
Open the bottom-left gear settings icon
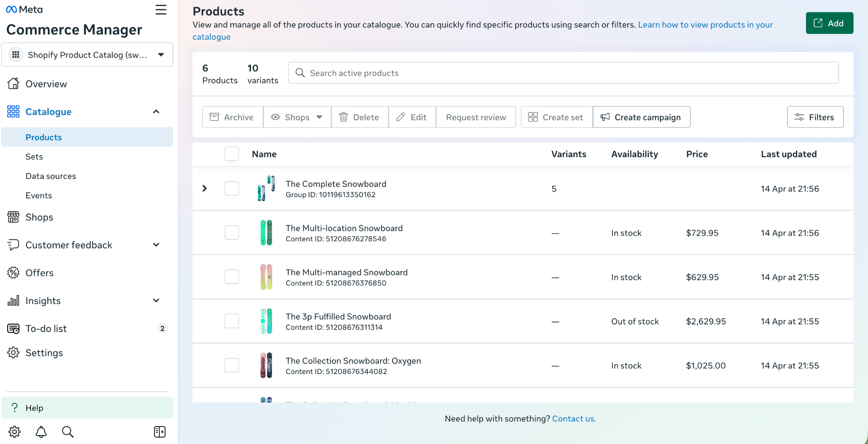(14, 432)
